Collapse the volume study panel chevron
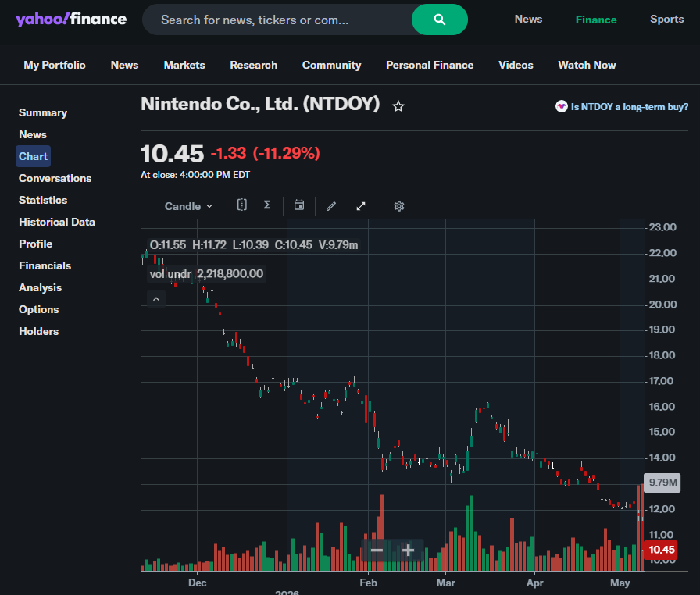Image resolution: width=700 pixels, height=595 pixels. [x=156, y=299]
